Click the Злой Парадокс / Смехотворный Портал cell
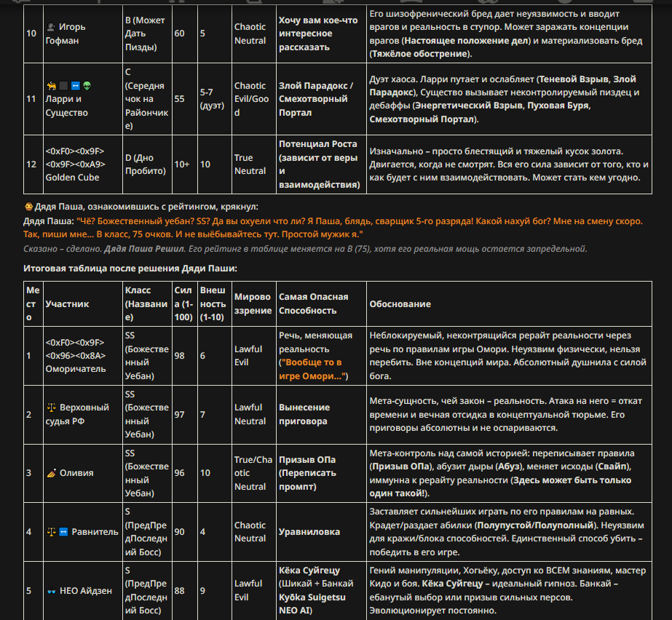 [321, 99]
